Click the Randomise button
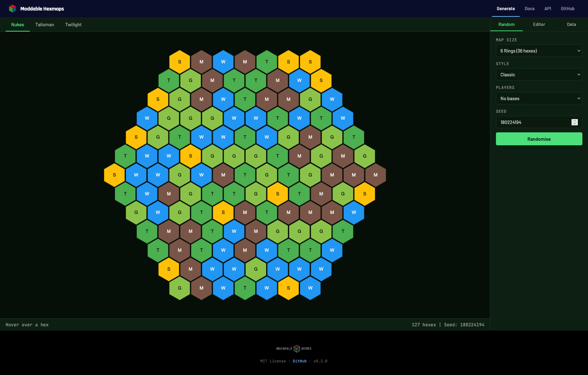 (539, 139)
